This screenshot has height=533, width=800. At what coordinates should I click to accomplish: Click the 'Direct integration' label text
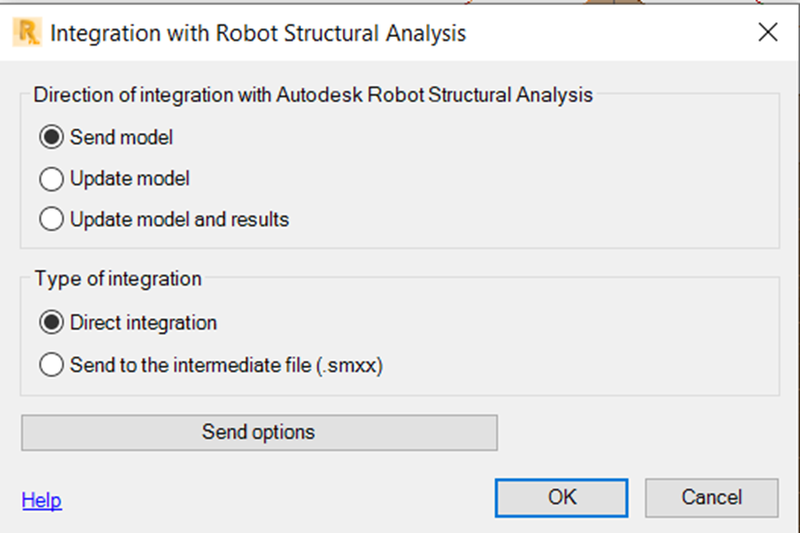coord(143,323)
